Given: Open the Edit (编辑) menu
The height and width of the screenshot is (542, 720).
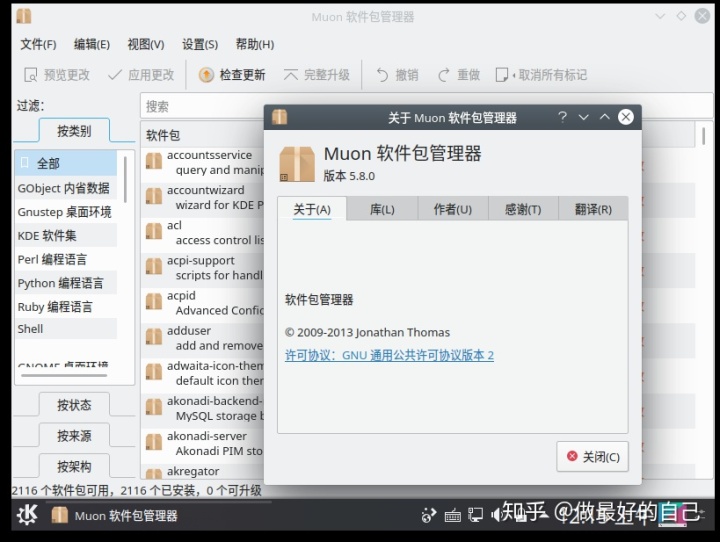Looking at the screenshot, I should click(x=92, y=45).
